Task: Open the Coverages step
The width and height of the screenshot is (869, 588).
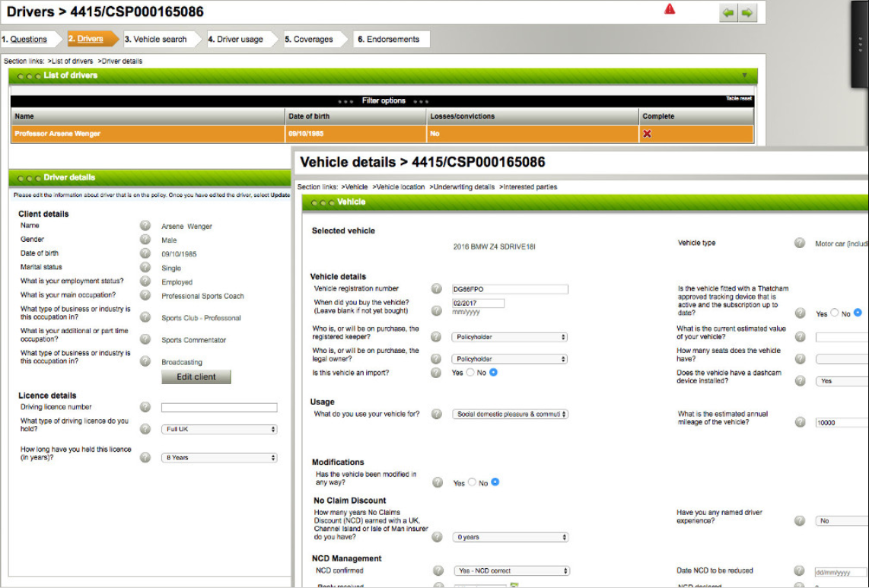Action: coord(308,39)
